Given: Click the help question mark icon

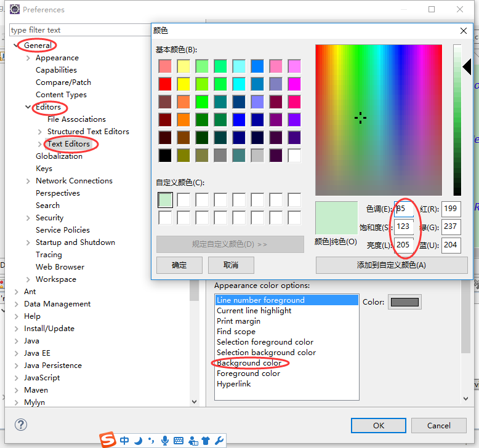Looking at the screenshot, I should coord(21,425).
